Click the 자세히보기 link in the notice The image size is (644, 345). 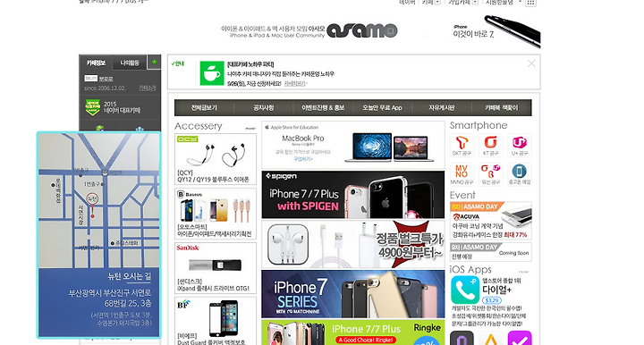coord(295,83)
